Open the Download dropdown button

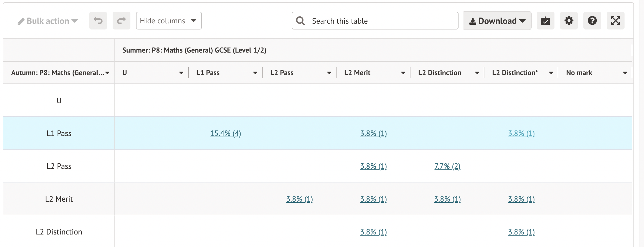(497, 21)
